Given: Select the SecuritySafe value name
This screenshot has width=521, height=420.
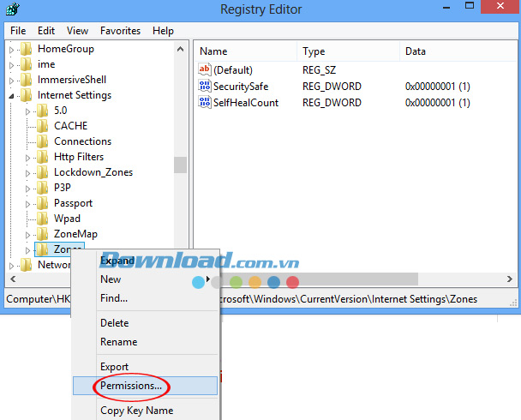Looking at the screenshot, I should (x=241, y=87).
